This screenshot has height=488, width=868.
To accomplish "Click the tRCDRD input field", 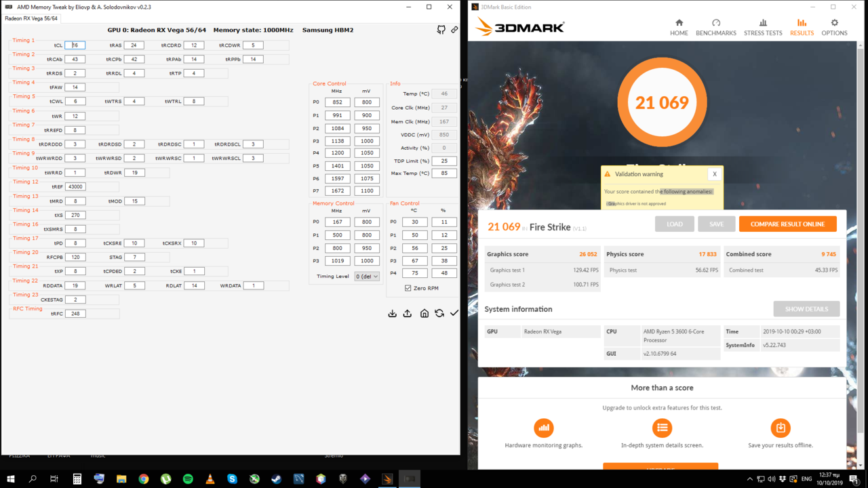I will click(x=194, y=45).
